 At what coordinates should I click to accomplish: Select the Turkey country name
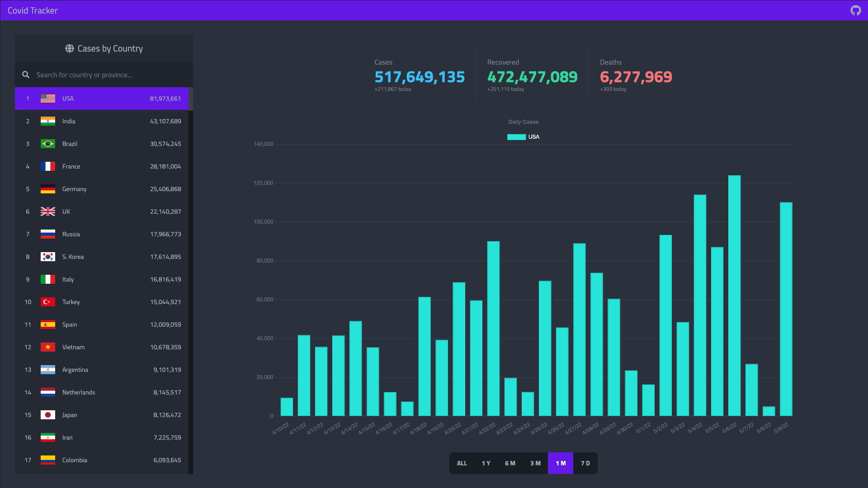pos(71,302)
